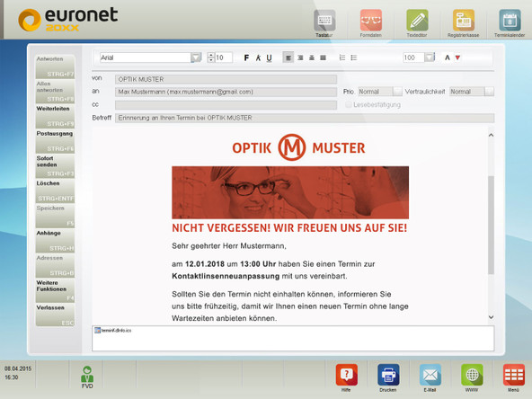Image resolution: width=532 pixels, height=399 pixels.
Task: Click the euronet 20XX logo
Action: pos(68,20)
